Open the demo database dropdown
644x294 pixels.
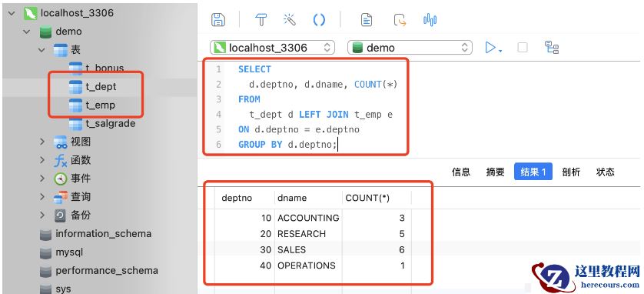[410, 48]
